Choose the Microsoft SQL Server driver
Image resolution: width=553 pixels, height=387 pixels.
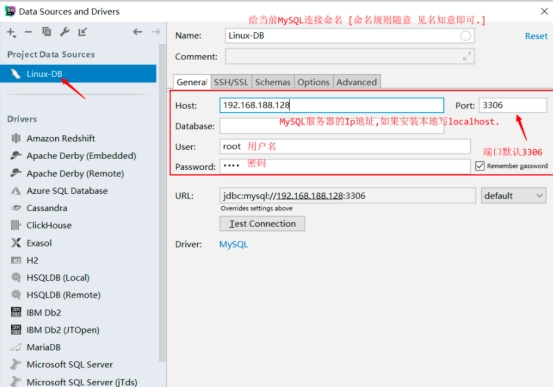(x=69, y=364)
